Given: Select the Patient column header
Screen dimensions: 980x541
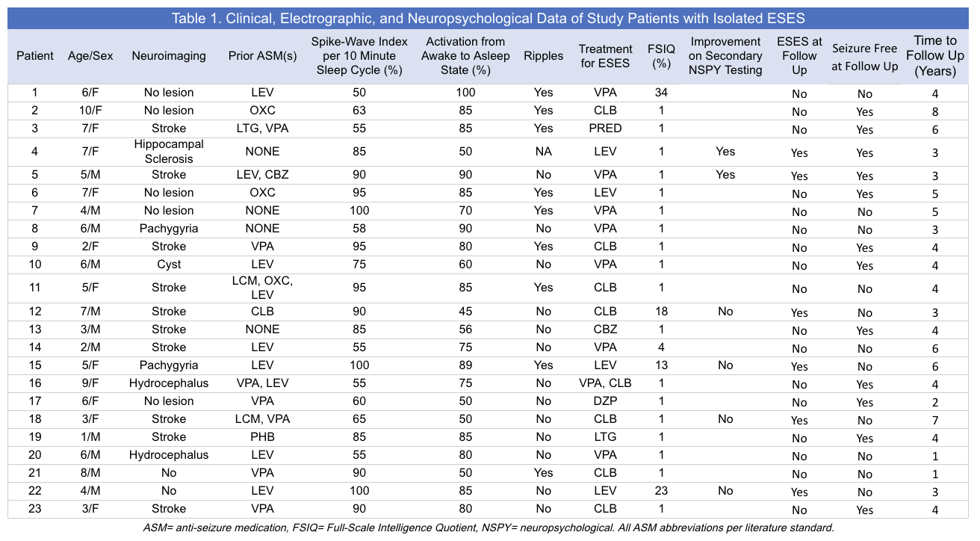Looking at the screenshot, I should click(x=35, y=56).
